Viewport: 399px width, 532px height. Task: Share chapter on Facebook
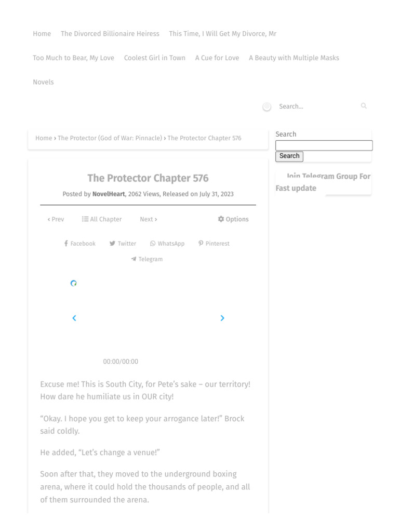tap(80, 244)
